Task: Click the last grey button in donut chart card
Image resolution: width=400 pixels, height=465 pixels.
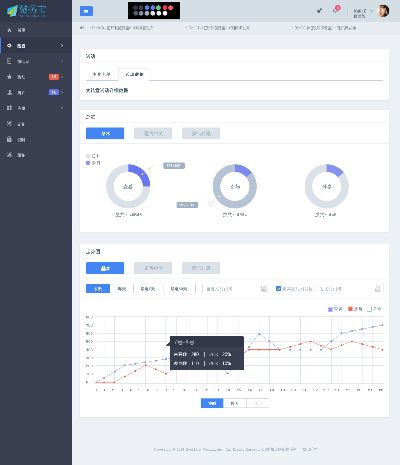Action: [201, 133]
